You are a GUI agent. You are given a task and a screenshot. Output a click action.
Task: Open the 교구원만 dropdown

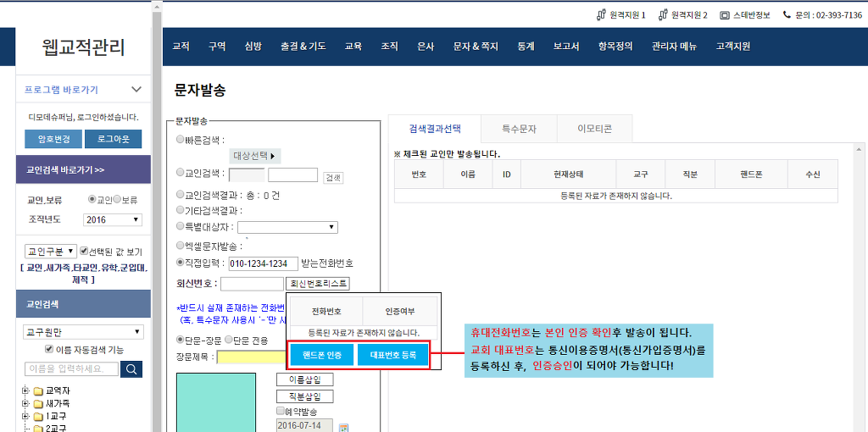click(x=84, y=332)
